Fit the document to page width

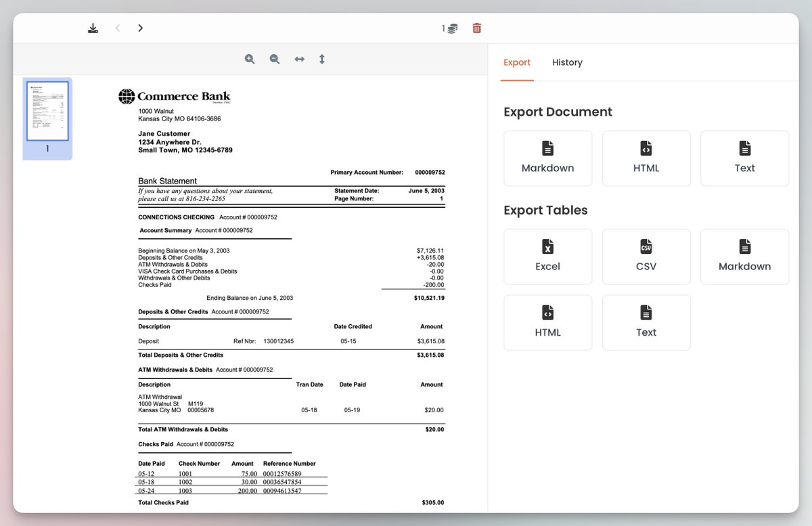299,59
